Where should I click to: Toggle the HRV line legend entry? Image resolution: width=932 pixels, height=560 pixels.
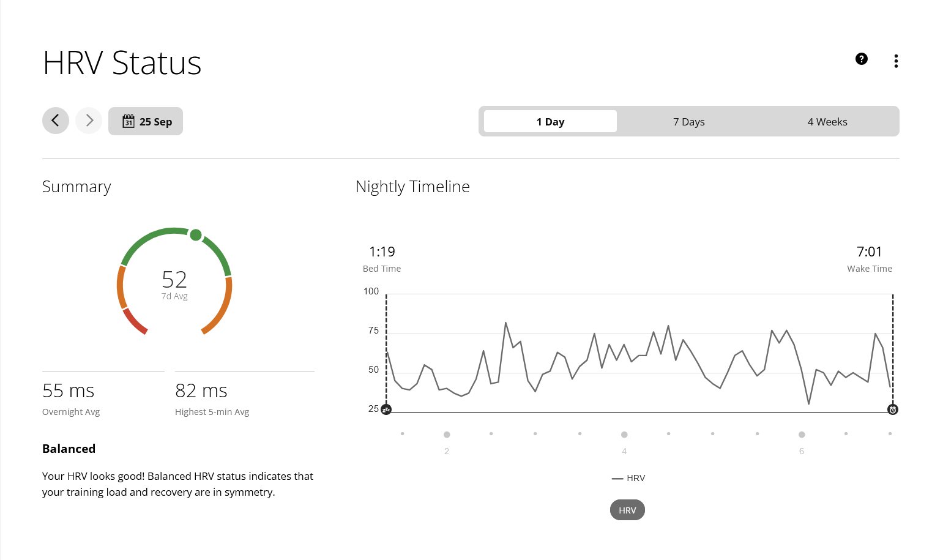tap(628, 478)
